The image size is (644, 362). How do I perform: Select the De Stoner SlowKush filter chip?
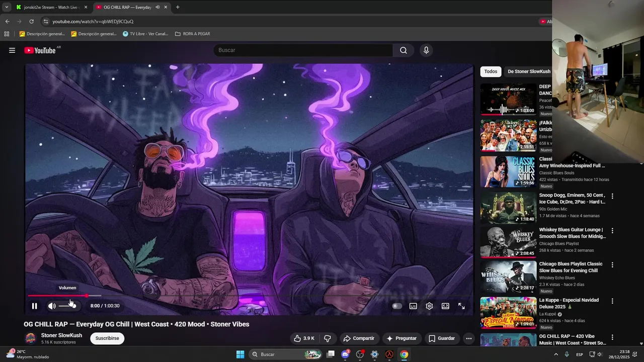529,71
